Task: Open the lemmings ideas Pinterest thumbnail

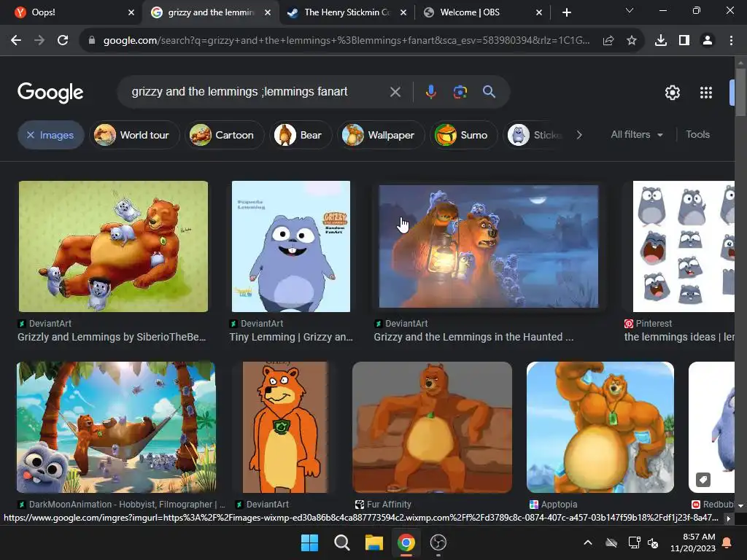Action: [684, 246]
